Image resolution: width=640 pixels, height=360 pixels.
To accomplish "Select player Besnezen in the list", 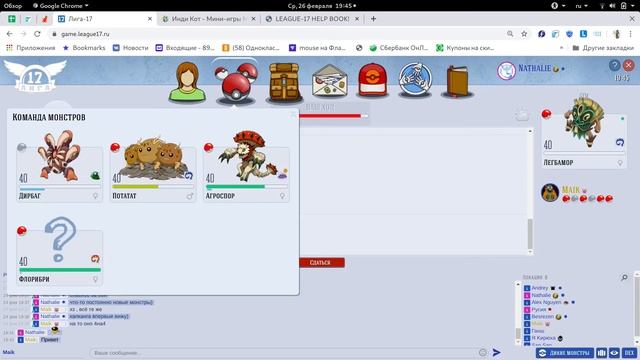I will tap(542, 316).
